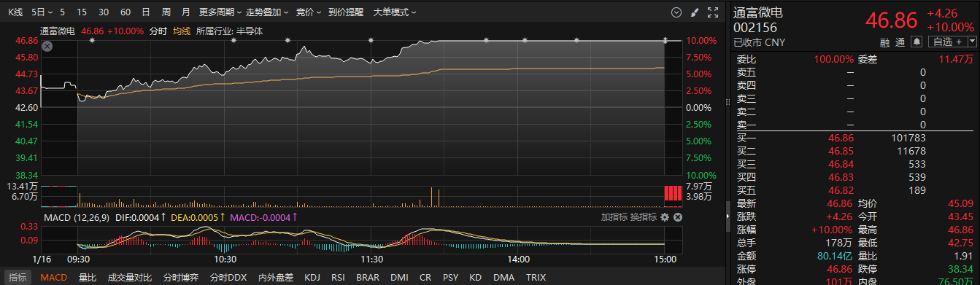Image resolution: width=980 pixels, height=285 pixels.
Task: Click star marker above 11:30 gridline
Action: 371,40
